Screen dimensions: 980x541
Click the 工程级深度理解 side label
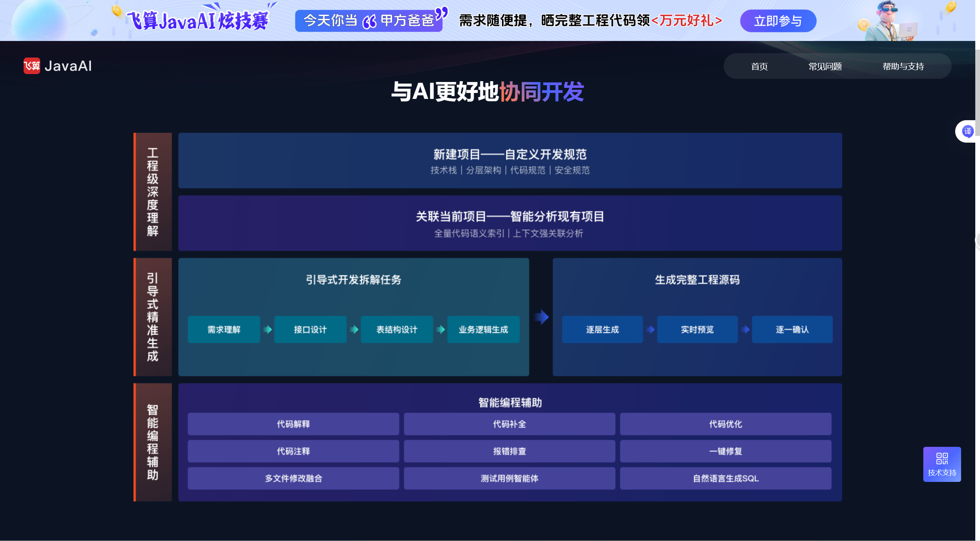click(x=153, y=192)
